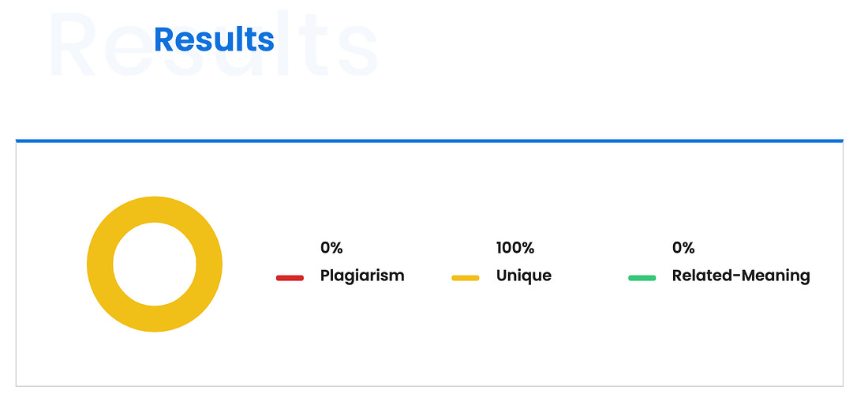The image size is (868, 398).
Task: Click the left border of the results panel
Action: pos(17,264)
